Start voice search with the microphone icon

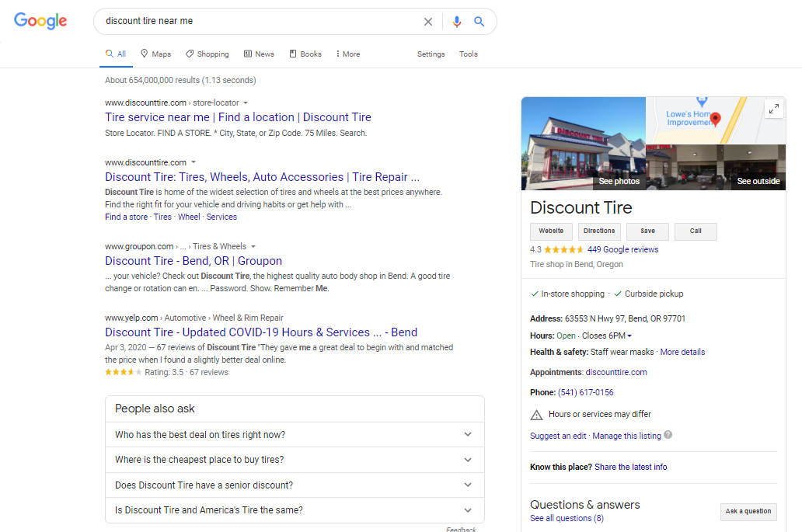[457, 22]
